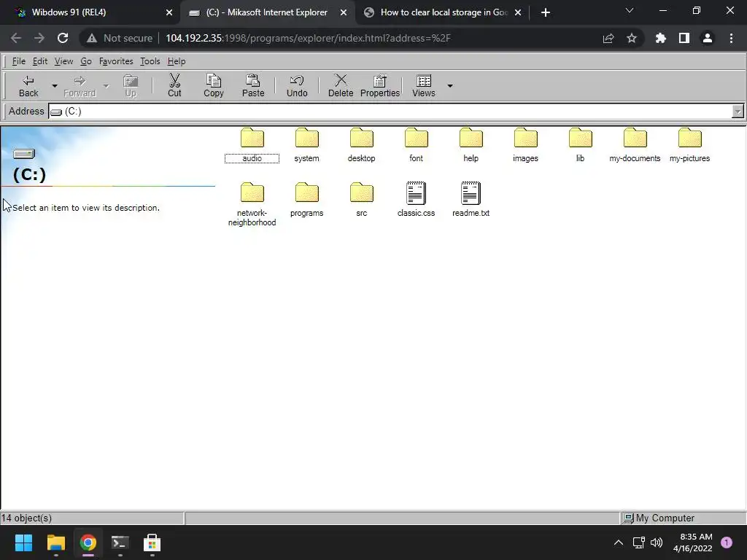
Task: Open the clock showing 8:35 AM
Action: tap(693, 542)
